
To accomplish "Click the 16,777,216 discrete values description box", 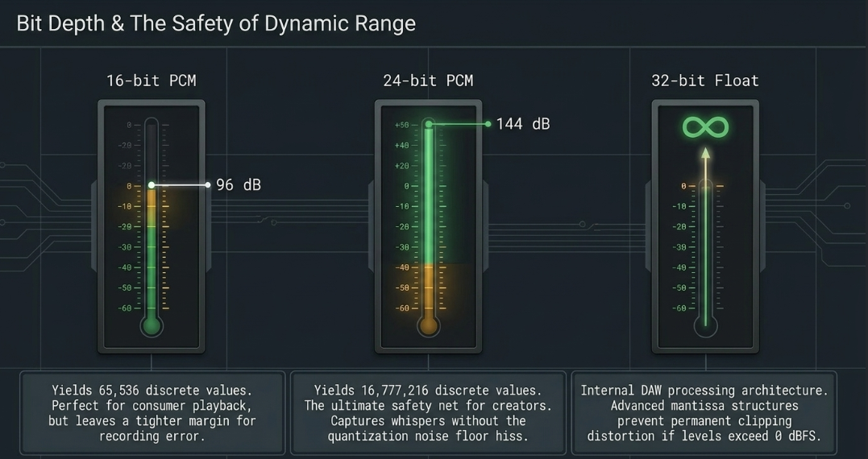I will tap(428, 412).
